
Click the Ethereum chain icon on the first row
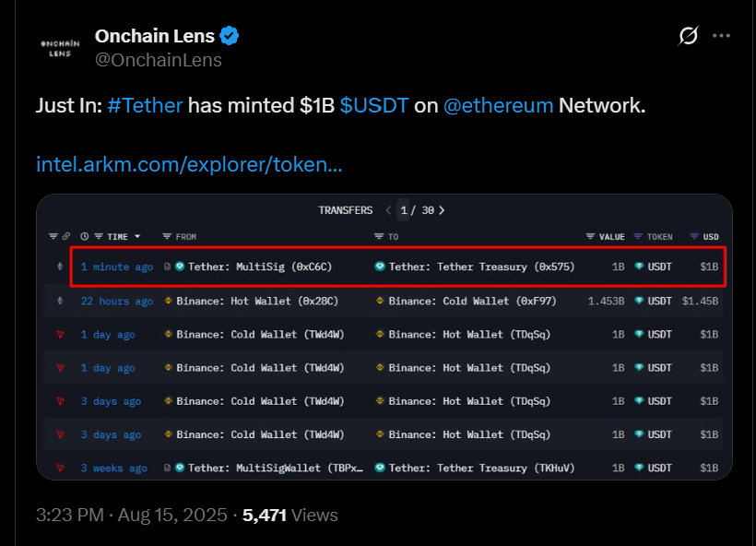(x=60, y=267)
